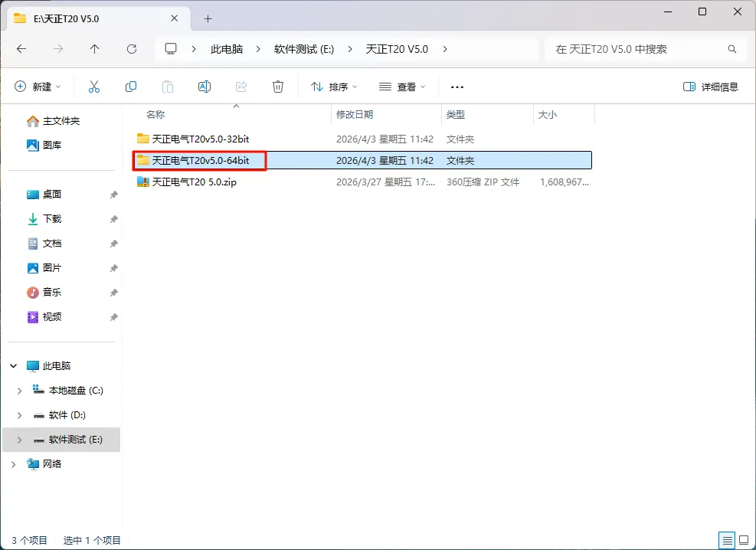Unpin 视频 from quick access

pyautogui.click(x=114, y=317)
